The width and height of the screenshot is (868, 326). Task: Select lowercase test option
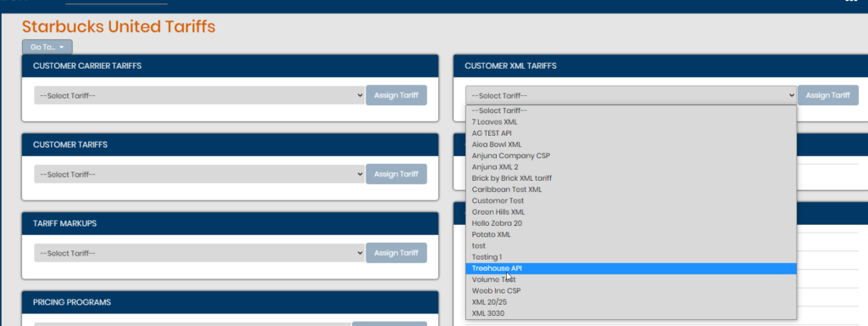click(631, 245)
